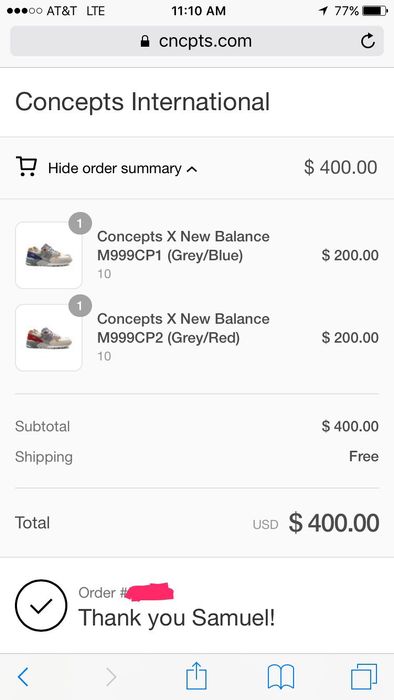
Task: Open the share sheet icon
Action: pyautogui.click(x=196, y=675)
